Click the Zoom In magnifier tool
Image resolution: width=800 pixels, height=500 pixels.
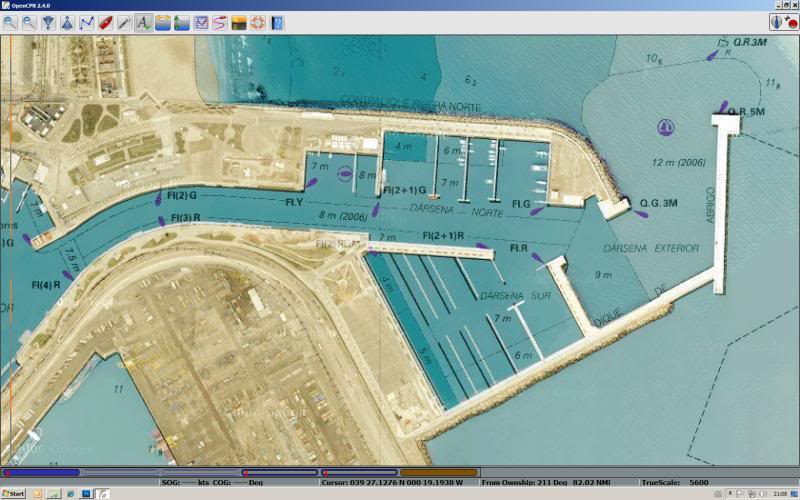[10, 22]
